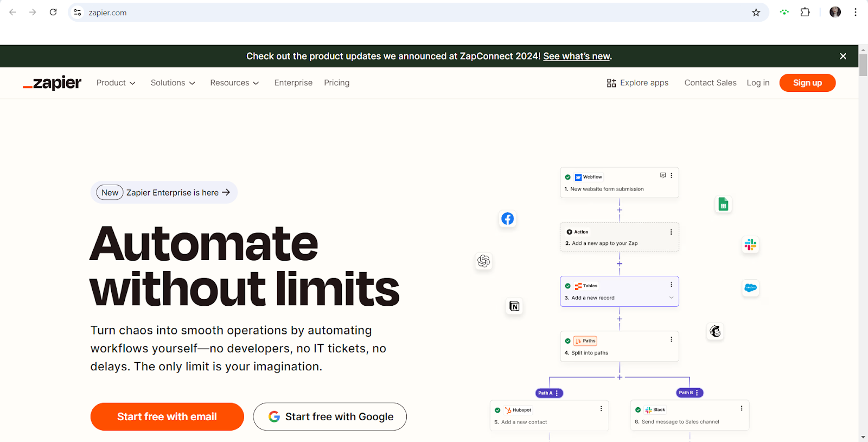Click the zapier.com address bar

pyautogui.click(x=418, y=12)
